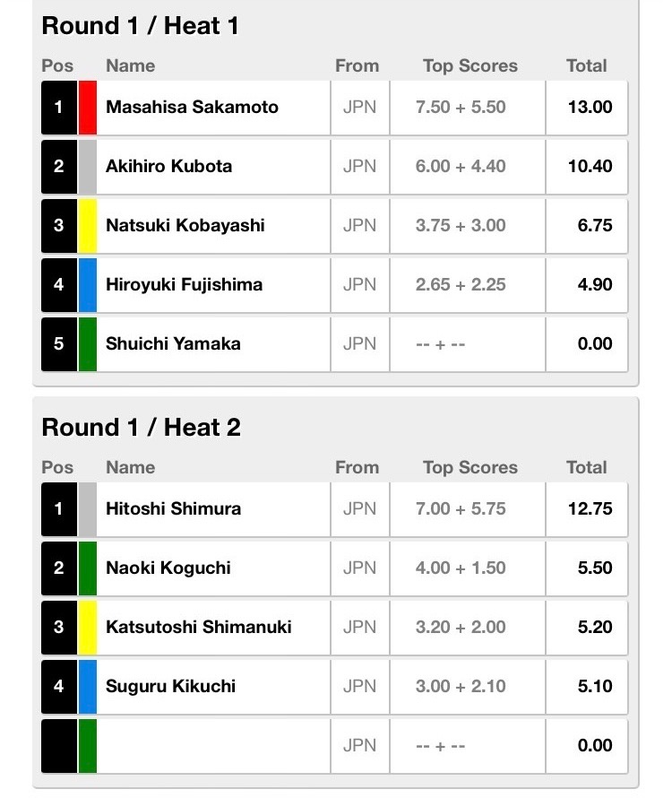Screen dimensions: 672x798
Task: Select Shuichi Yamaka's green jersey swatch
Action: 88,344
